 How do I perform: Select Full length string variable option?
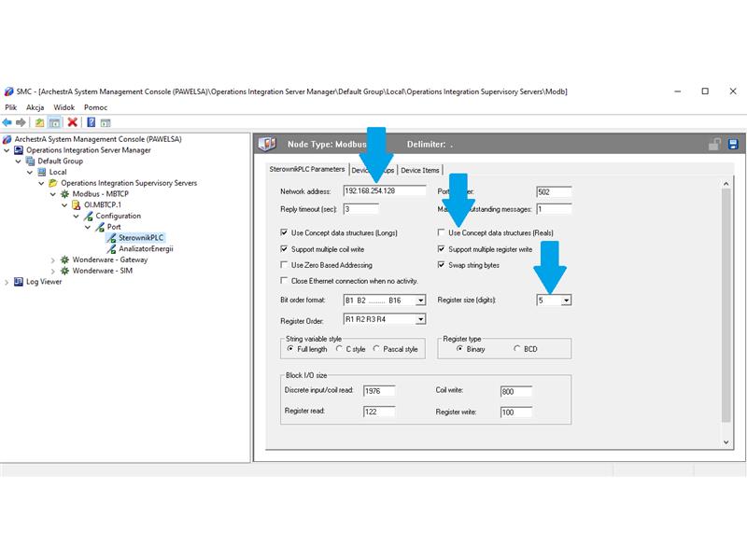290,348
